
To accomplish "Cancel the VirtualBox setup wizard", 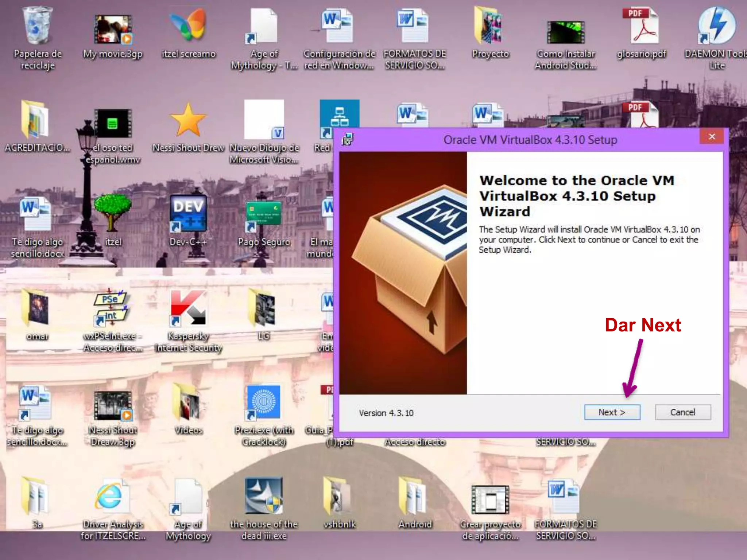I will [682, 412].
